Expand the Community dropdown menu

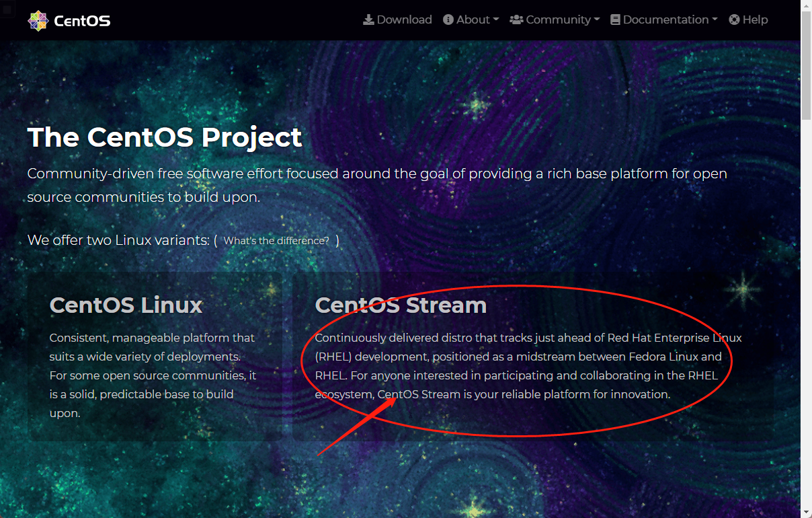click(563, 20)
